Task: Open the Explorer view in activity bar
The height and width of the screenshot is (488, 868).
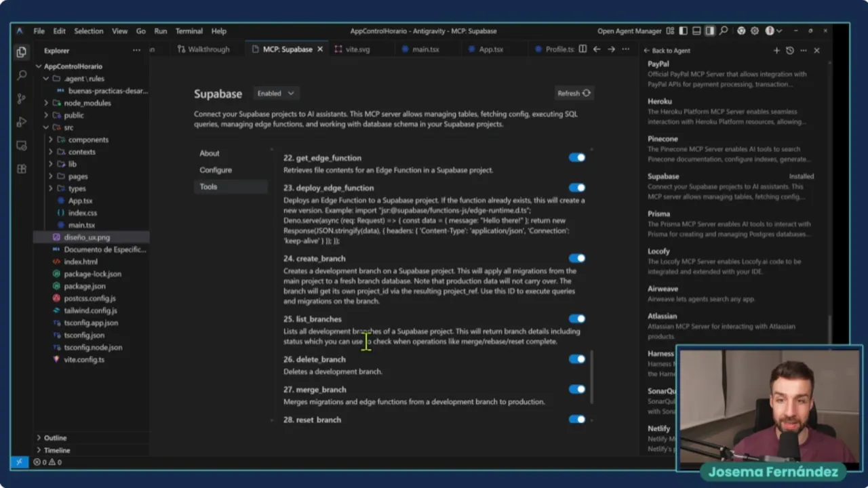Action: point(21,52)
